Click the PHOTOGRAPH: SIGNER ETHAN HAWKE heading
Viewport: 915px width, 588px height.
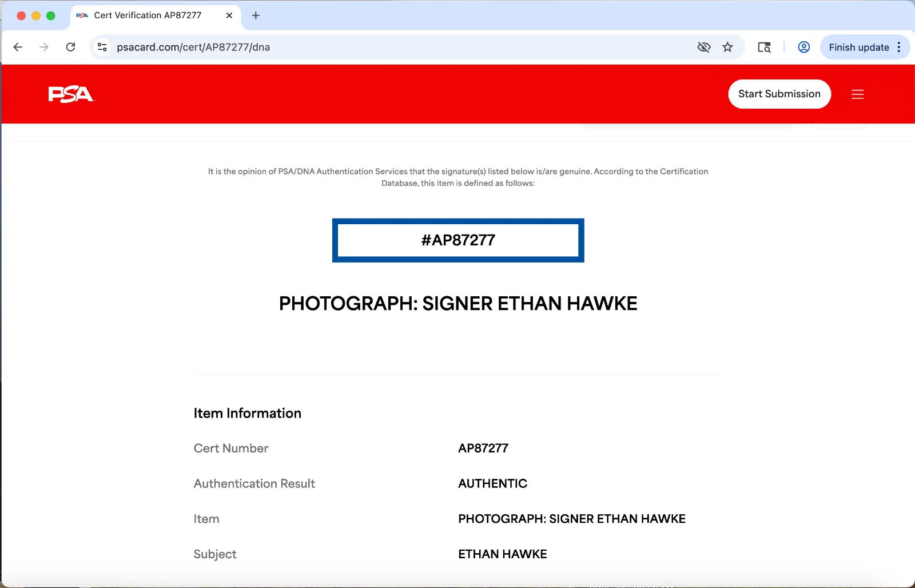coord(458,303)
